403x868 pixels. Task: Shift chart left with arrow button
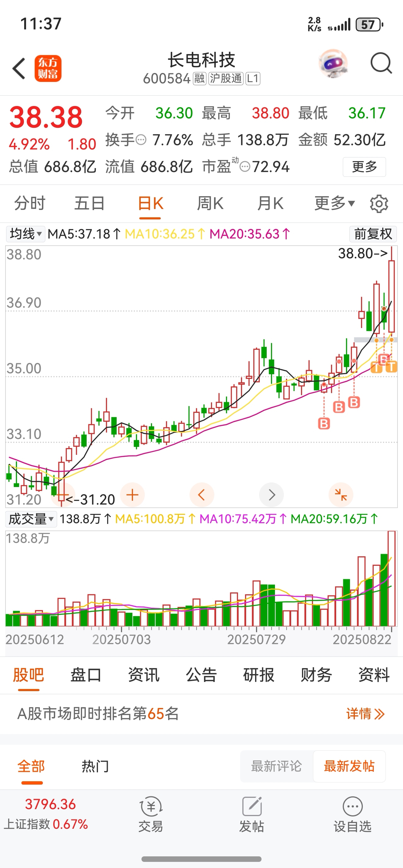coord(202,495)
